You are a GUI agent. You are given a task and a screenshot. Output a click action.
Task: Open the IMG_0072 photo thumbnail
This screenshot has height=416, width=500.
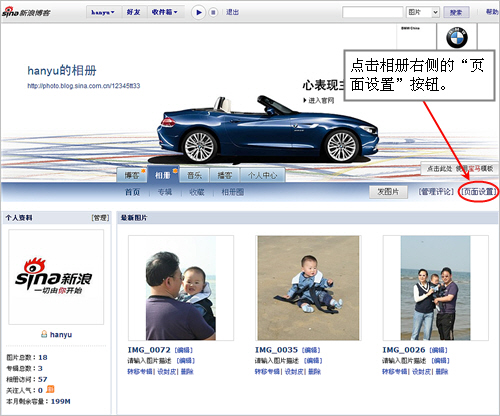point(181,288)
